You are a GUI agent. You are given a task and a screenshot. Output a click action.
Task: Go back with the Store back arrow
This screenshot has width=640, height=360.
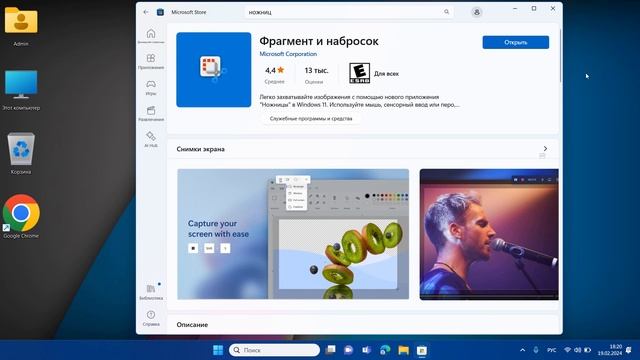coord(146,12)
